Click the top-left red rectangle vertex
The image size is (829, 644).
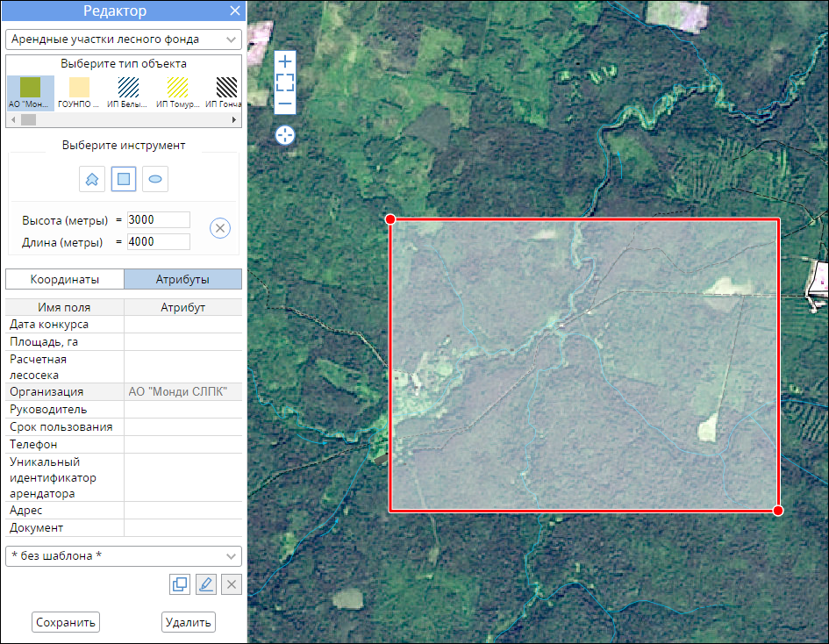pyautogui.click(x=390, y=219)
